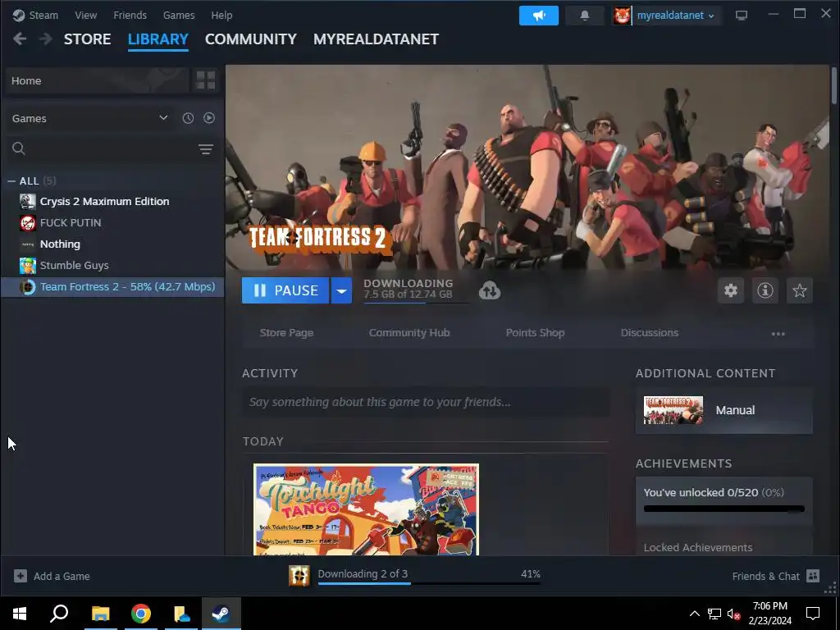Click the download queue game icon
The height and width of the screenshot is (630, 840).
[299, 575]
